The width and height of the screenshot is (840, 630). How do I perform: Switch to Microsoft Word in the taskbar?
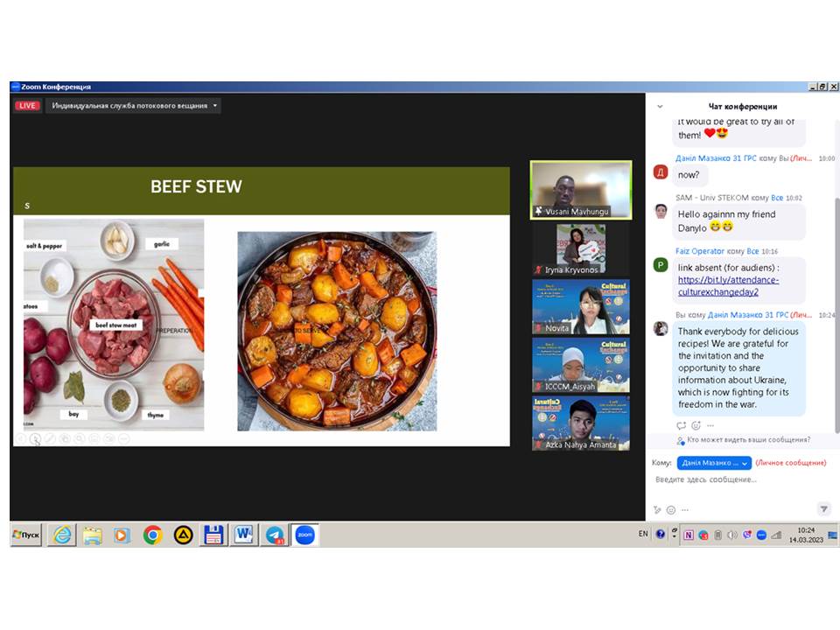tap(244, 535)
